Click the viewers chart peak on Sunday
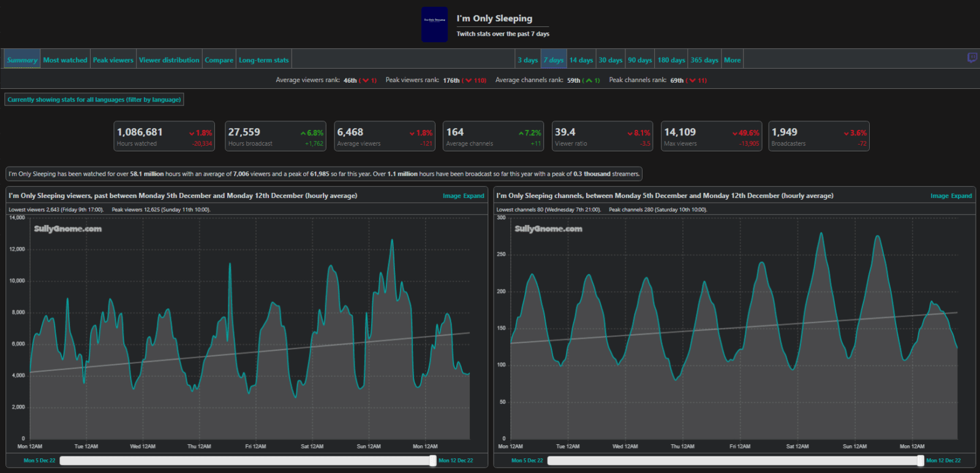 (x=392, y=240)
